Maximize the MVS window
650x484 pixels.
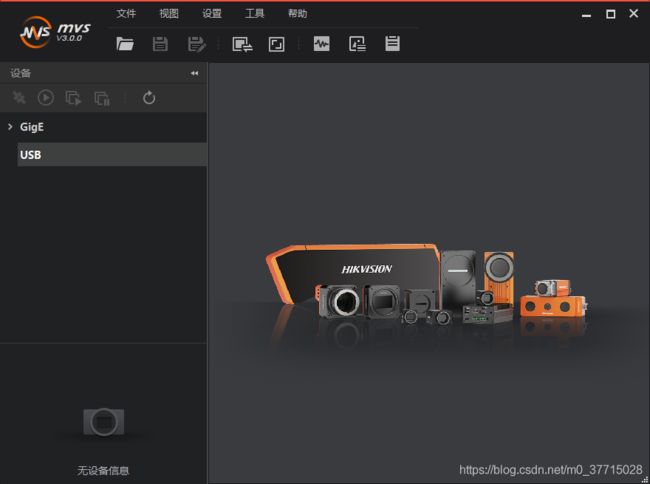pyautogui.click(x=611, y=14)
